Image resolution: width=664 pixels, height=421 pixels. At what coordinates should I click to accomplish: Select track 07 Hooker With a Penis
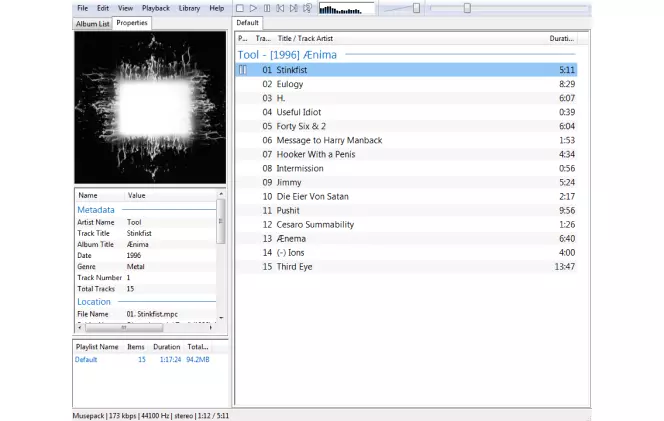tap(406, 154)
